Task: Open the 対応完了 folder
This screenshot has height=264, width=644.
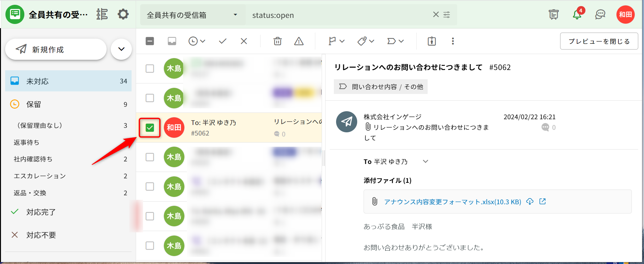Action: [41, 212]
